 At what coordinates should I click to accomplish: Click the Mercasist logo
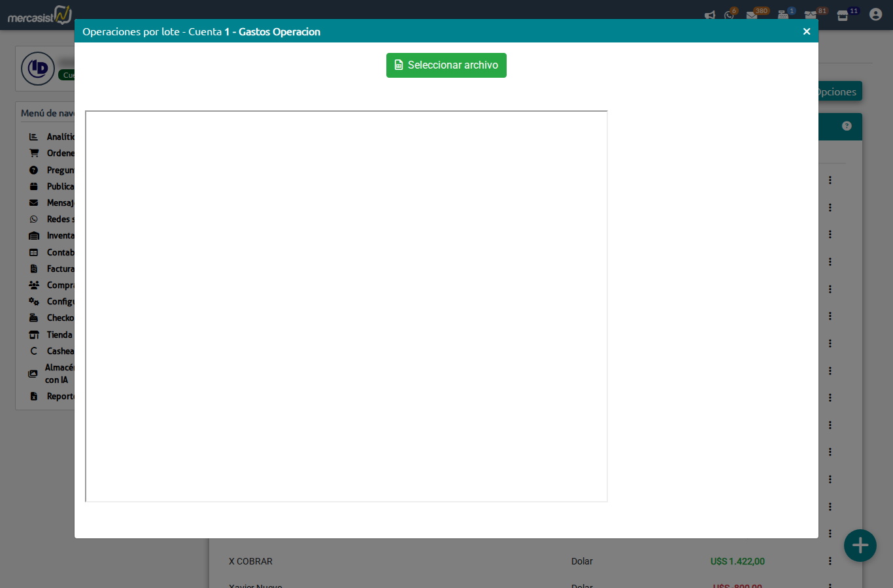coord(39,15)
